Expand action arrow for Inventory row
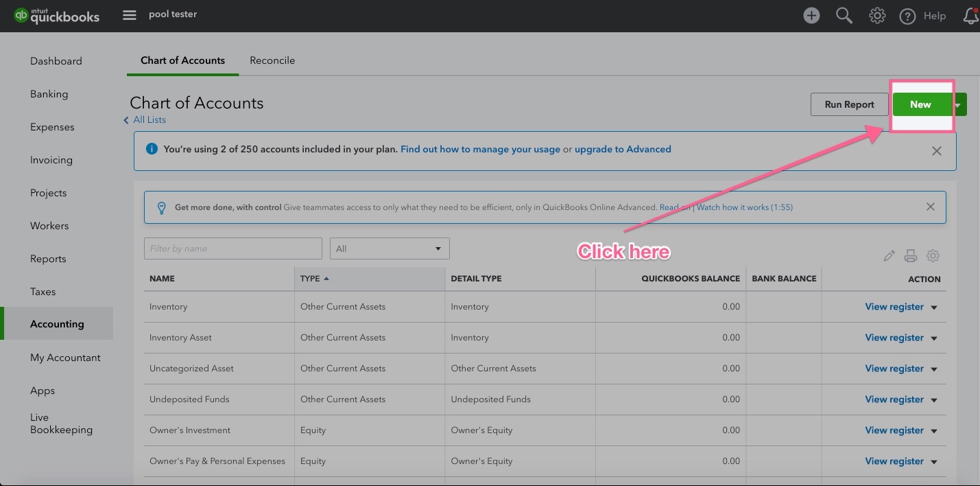Image resolution: width=980 pixels, height=486 pixels. point(934,308)
